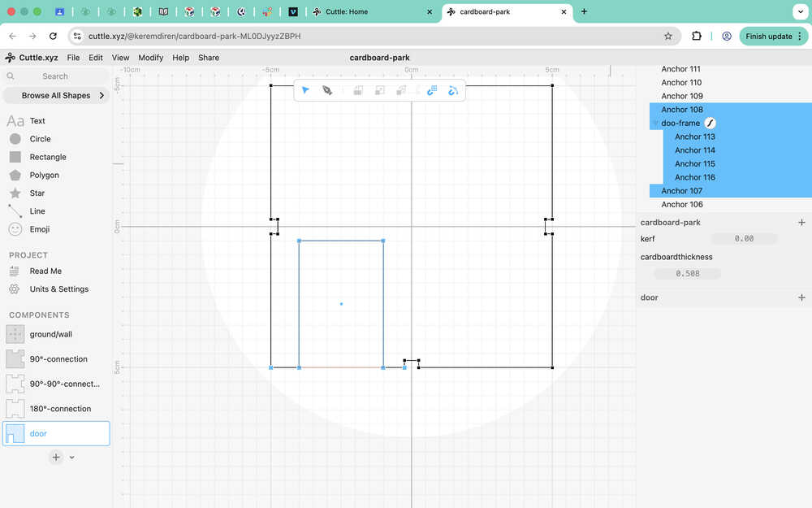Screen dimensions: 812x508
Task: Edit the cardboardthickness value field
Action: tap(687, 274)
